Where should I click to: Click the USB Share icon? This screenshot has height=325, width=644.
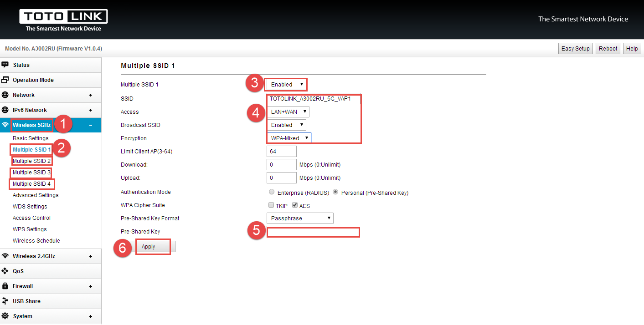click(5, 301)
